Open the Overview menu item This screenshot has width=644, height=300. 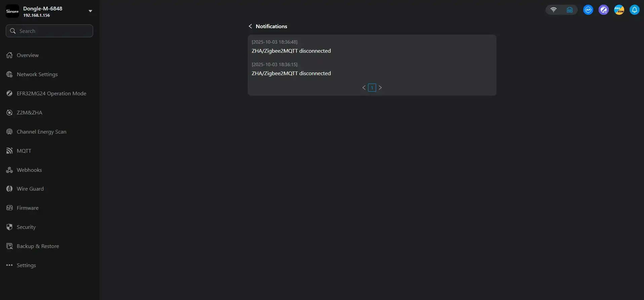28,55
